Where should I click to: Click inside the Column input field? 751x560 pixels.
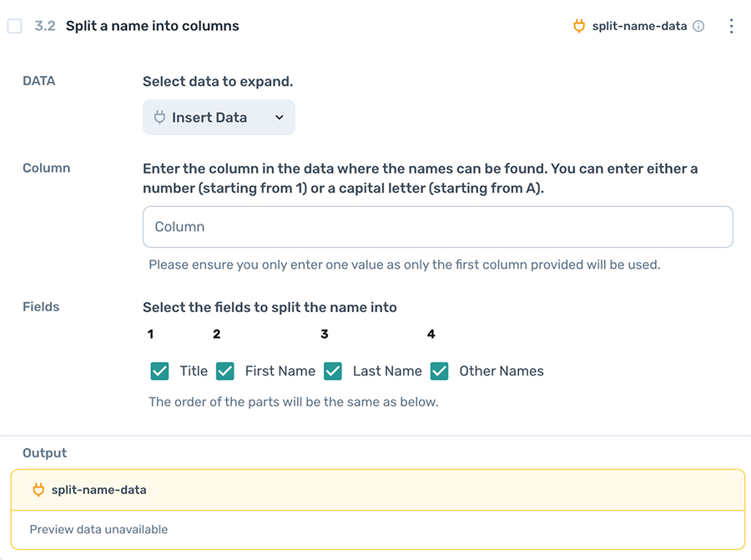438,226
